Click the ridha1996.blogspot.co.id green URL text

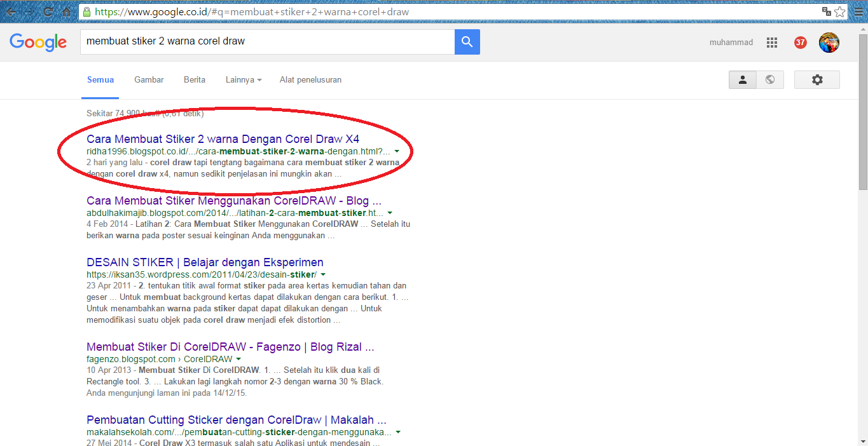coord(238,151)
